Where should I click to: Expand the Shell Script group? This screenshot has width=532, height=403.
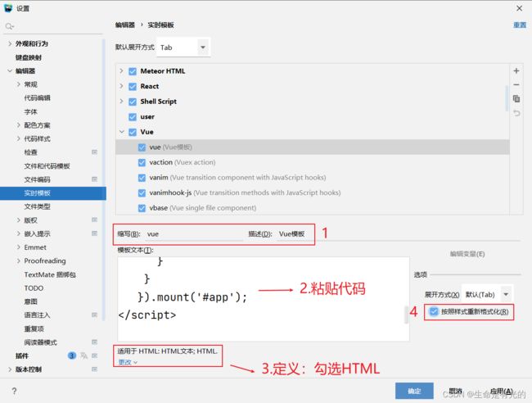(x=121, y=102)
